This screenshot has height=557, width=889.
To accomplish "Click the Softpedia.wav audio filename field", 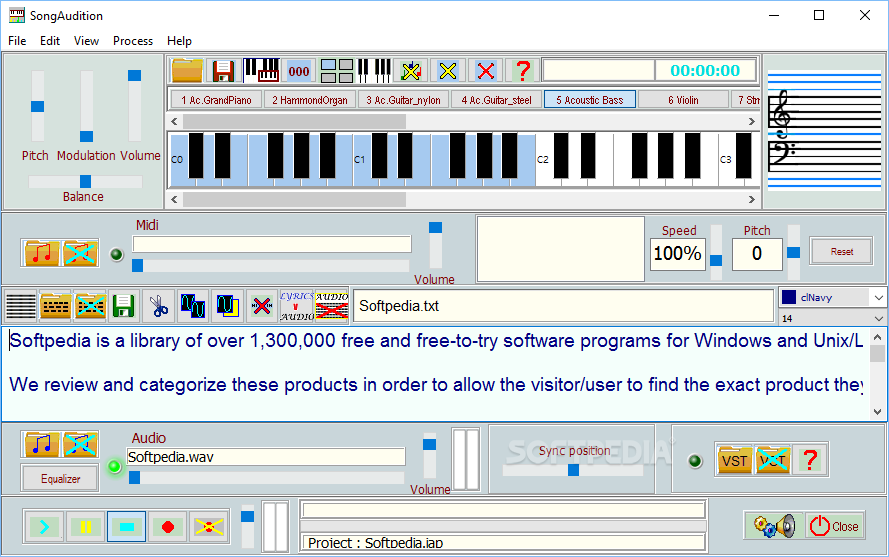I will pyautogui.click(x=266, y=457).
